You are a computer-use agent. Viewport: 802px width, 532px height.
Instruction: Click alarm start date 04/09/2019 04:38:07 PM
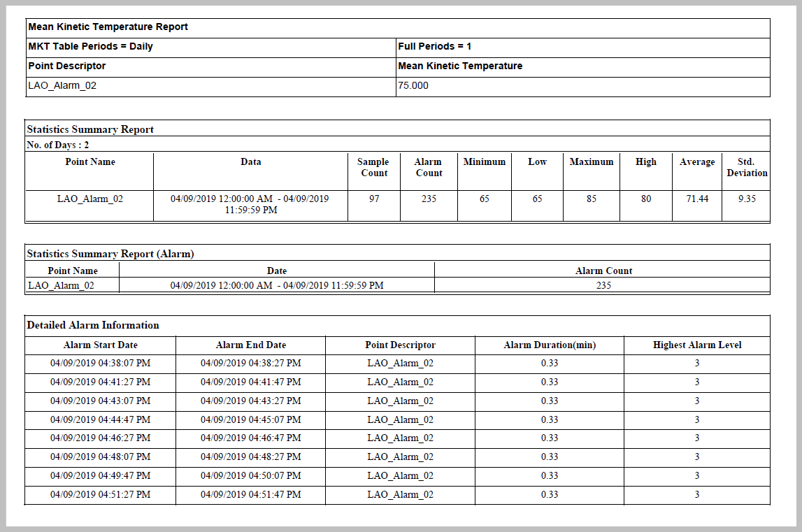[101, 364]
